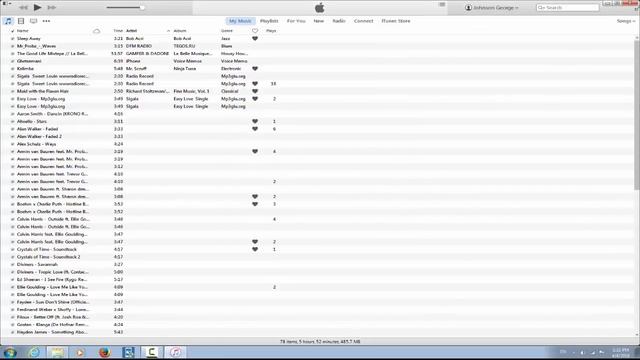The height and width of the screenshot is (360, 640).
Task: Switch to For You tab
Action: [x=296, y=21]
